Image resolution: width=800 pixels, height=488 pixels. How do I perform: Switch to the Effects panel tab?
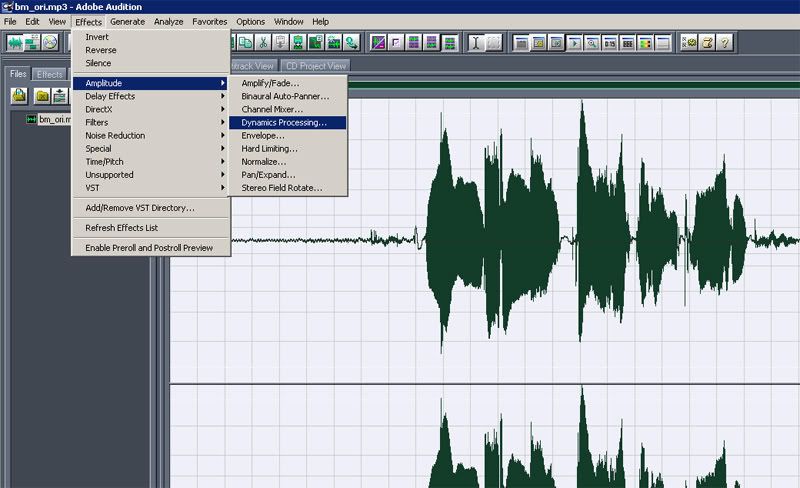coord(49,74)
